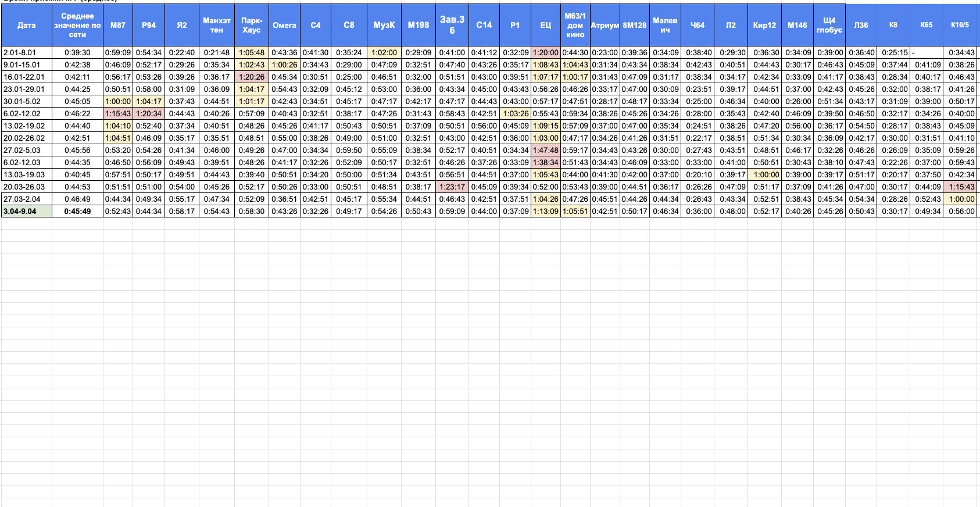The height and width of the screenshot is (507, 980).
Task: Select the "Омега" column header
Action: (x=285, y=25)
